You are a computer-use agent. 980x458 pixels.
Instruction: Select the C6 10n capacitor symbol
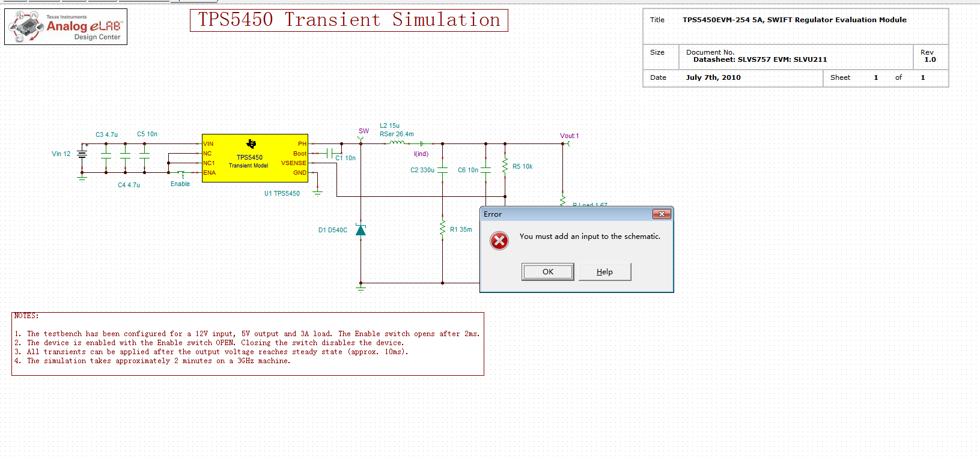point(486,170)
